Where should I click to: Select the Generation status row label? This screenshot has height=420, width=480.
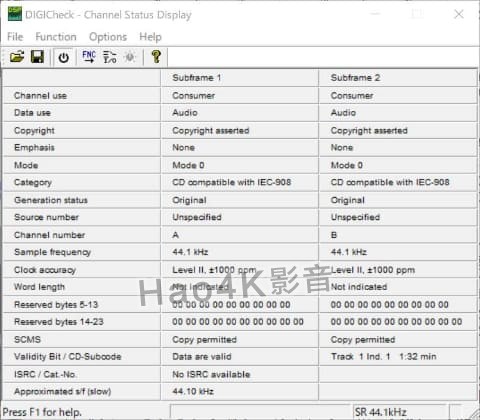(51, 200)
